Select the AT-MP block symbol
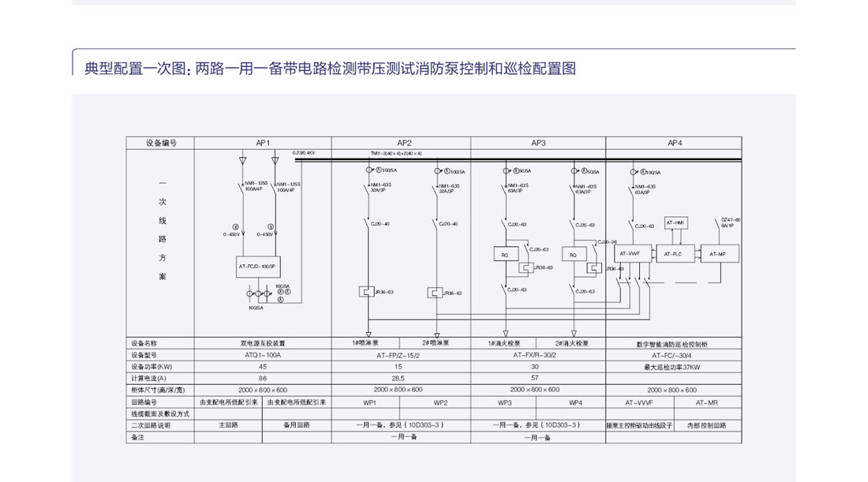This screenshot has width=868, height=482. coord(717,253)
